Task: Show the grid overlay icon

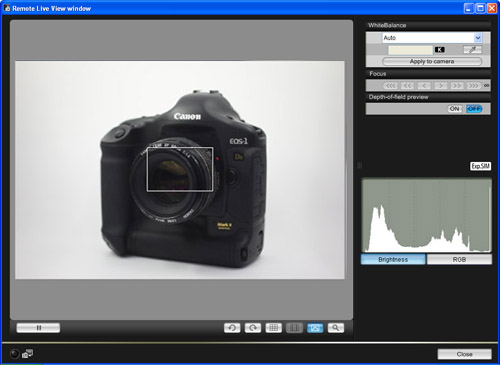Action: click(273, 328)
